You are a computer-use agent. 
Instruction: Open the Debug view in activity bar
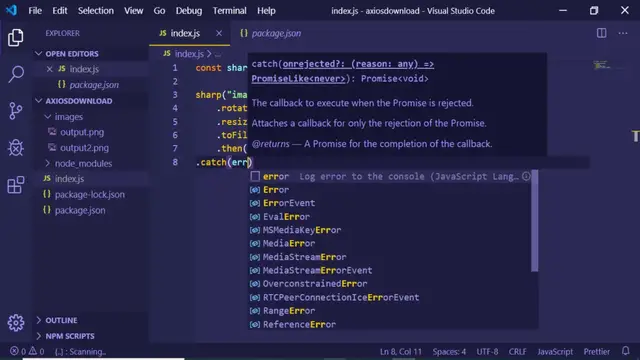click(16, 147)
